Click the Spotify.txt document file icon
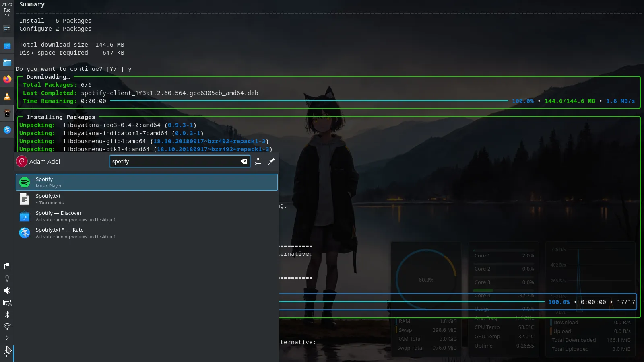 25,199
